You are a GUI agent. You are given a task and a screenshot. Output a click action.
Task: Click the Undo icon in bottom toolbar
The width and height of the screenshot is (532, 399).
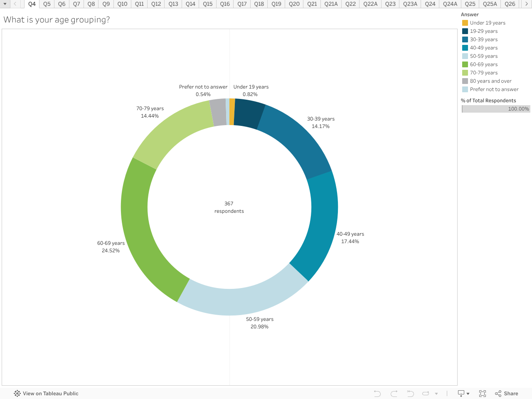(377, 394)
